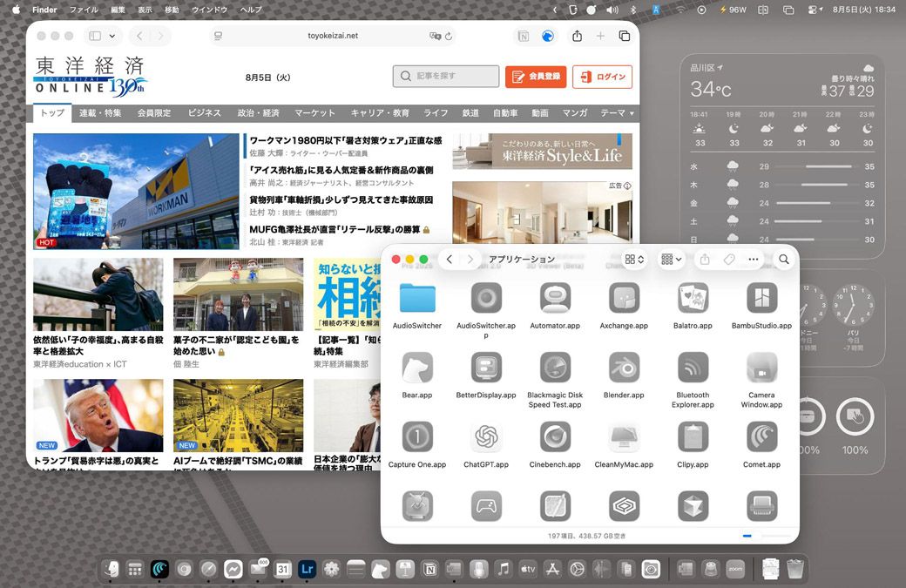Click the 会員登録 button
This screenshot has height=588, width=906.
tap(536, 77)
